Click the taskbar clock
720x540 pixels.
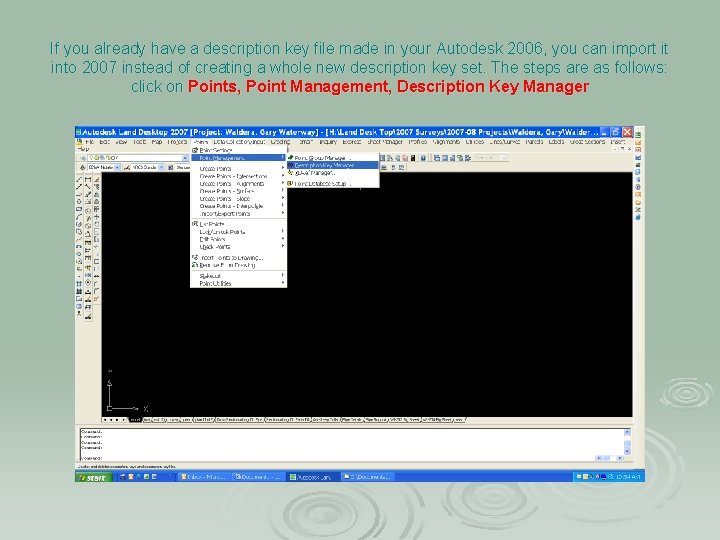[x=628, y=477]
